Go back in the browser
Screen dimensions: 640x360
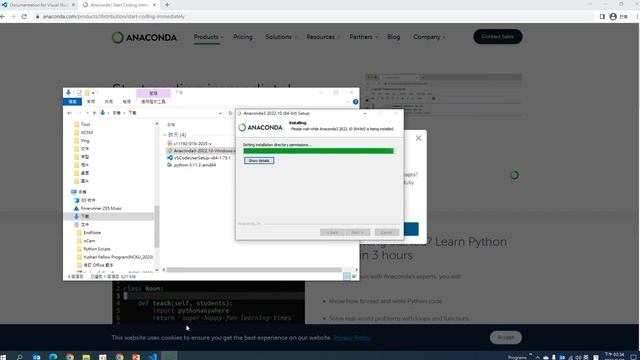[x=3, y=16]
